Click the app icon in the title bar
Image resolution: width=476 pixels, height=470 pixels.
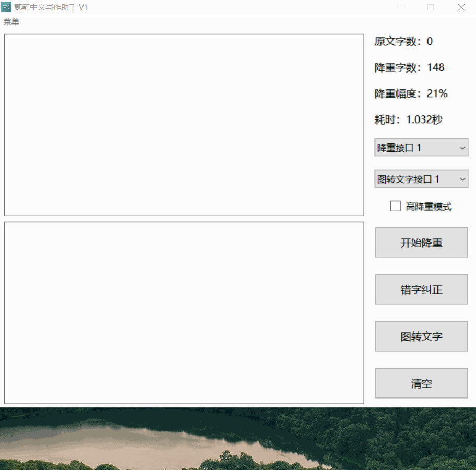6,7
